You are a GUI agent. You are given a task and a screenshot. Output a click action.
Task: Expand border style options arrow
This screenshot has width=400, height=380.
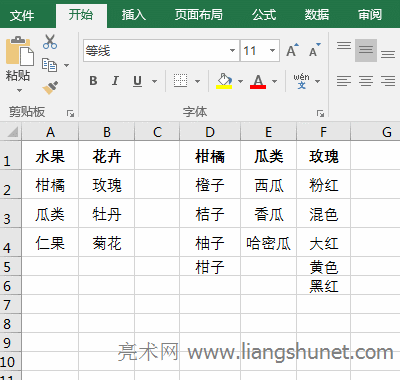(197, 81)
